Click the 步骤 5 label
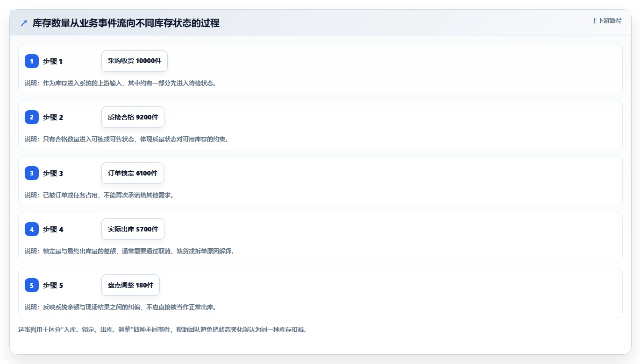Screen dimensions: 641x364 (53, 285)
